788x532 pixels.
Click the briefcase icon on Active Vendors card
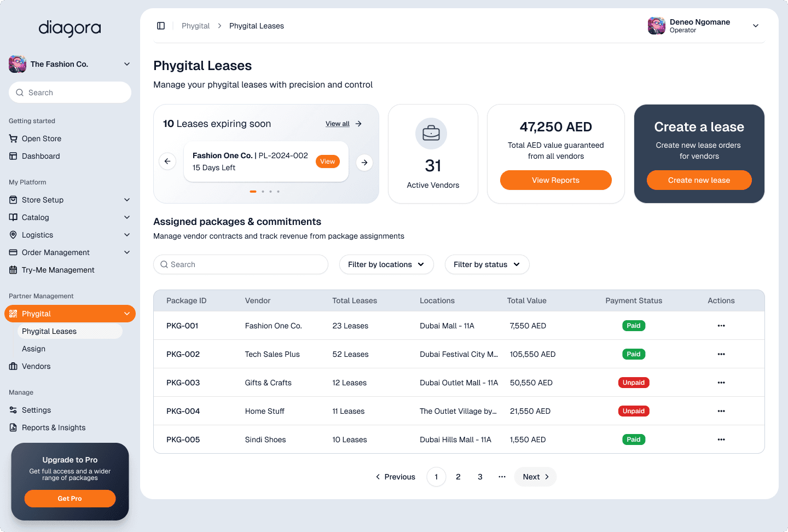pos(432,133)
